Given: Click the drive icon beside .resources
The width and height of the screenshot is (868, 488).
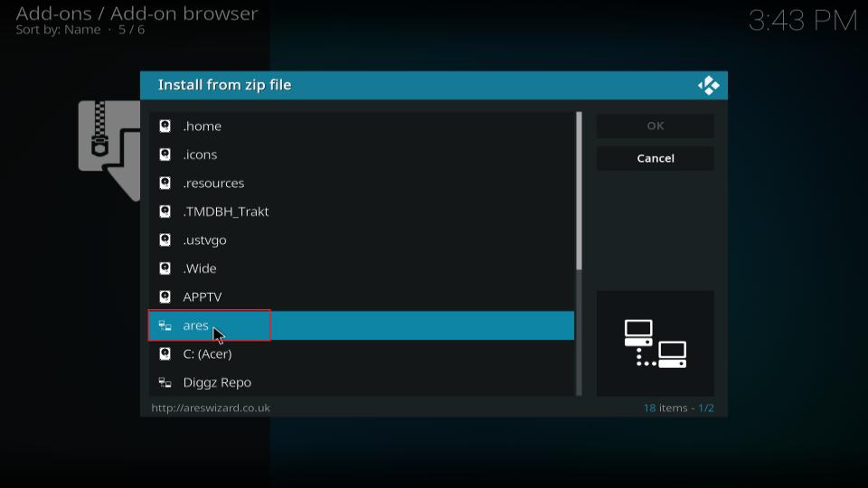Looking at the screenshot, I should pyautogui.click(x=165, y=183).
